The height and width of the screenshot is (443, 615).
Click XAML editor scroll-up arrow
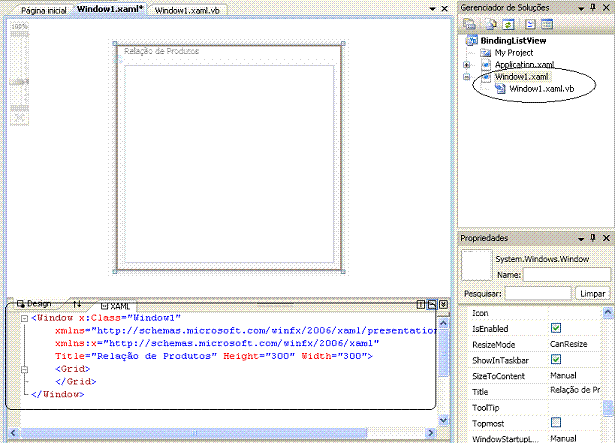click(x=443, y=323)
